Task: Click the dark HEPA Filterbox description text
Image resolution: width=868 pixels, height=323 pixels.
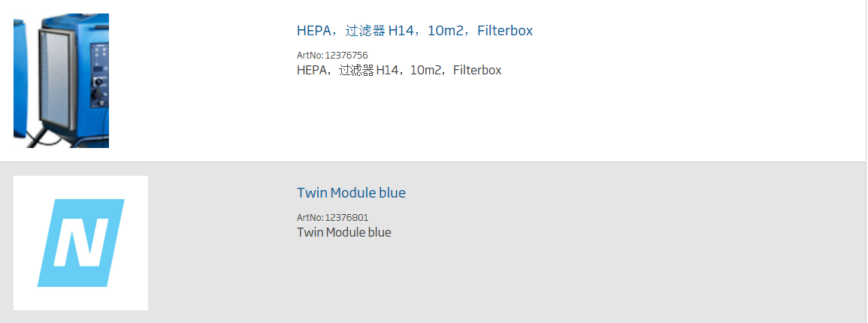Action: click(399, 71)
